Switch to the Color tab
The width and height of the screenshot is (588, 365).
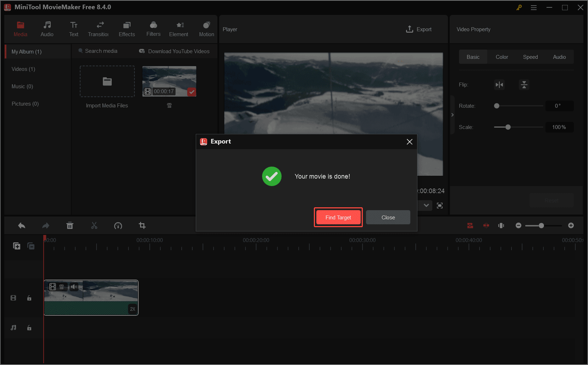coord(502,57)
